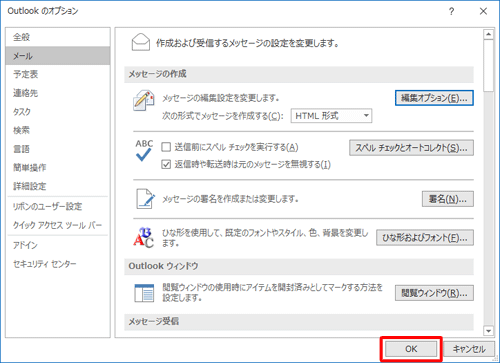Select メール category in sidebar

pos(58,56)
